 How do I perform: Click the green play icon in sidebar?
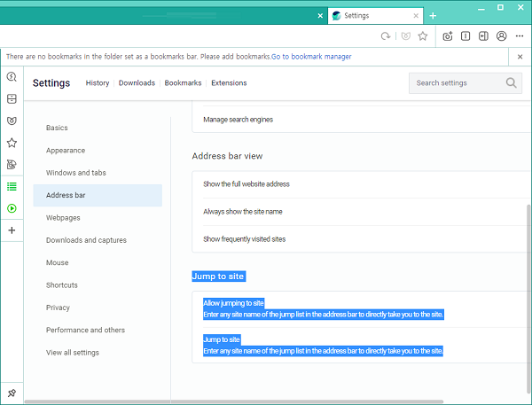(12, 208)
